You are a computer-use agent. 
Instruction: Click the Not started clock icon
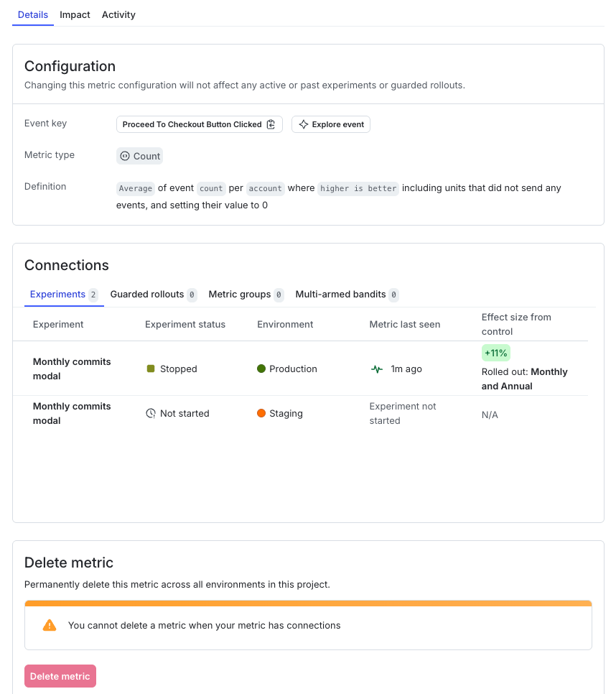tap(151, 413)
